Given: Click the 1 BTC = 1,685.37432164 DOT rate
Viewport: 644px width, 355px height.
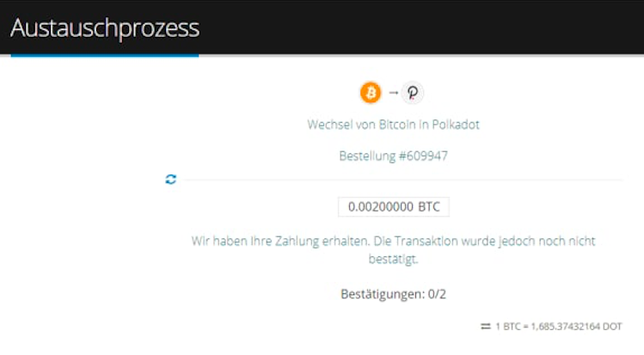Looking at the screenshot, I should (559, 327).
